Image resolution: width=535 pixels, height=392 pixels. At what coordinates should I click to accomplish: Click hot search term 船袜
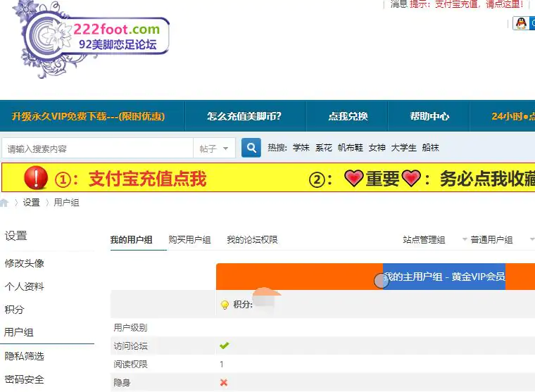point(430,148)
